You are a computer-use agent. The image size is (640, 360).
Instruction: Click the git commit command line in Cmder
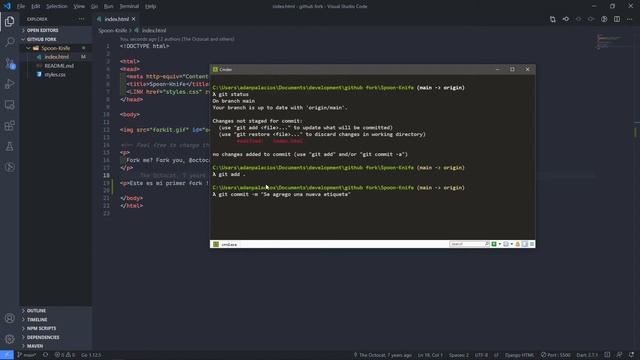click(281, 194)
